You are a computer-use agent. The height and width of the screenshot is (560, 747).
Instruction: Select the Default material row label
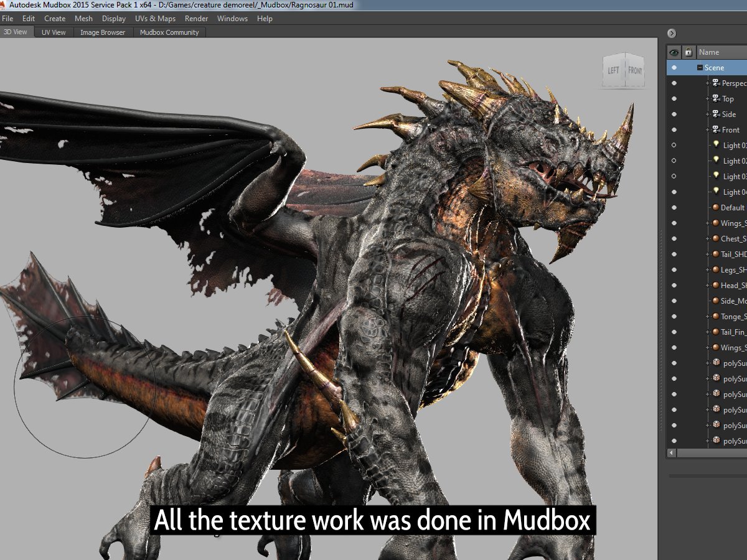[733, 207]
